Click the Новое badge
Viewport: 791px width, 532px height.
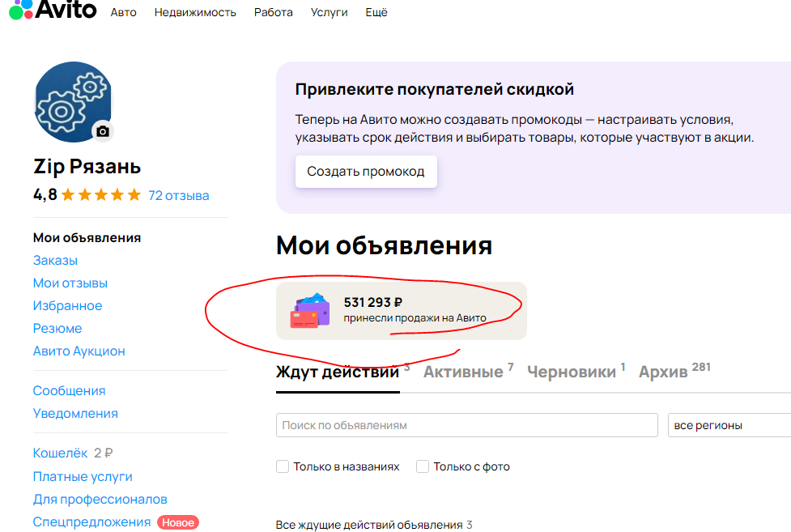[178, 522]
